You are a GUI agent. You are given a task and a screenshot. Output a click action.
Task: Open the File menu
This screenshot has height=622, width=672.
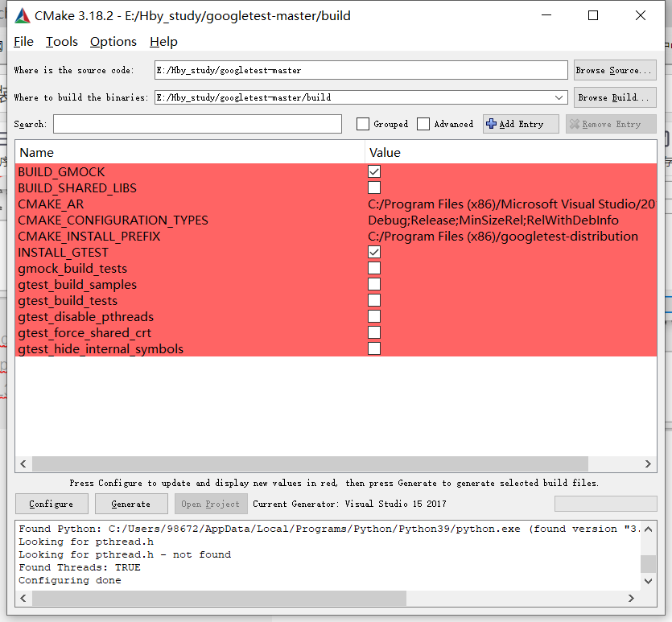[23, 42]
